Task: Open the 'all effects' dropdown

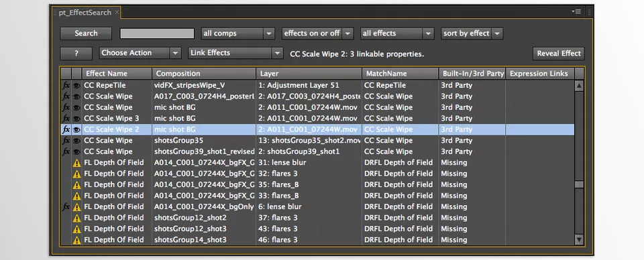Action: [396, 34]
